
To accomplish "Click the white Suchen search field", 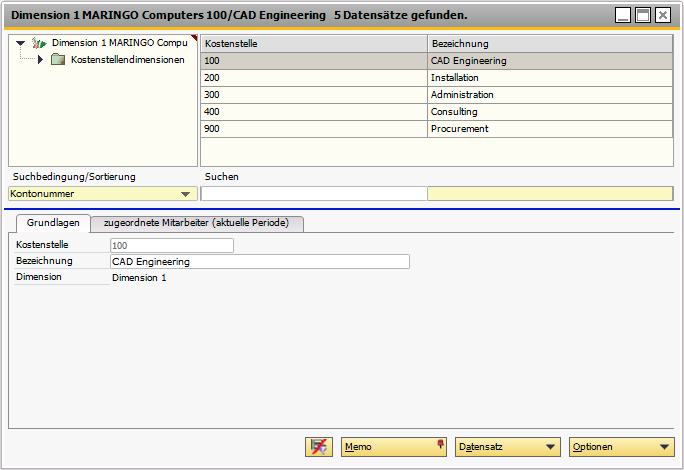I will coord(313,194).
